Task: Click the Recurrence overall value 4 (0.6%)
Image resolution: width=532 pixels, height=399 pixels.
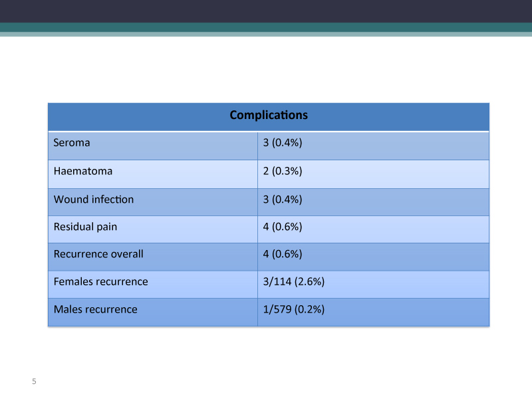Action: click(x=282, y=254)
